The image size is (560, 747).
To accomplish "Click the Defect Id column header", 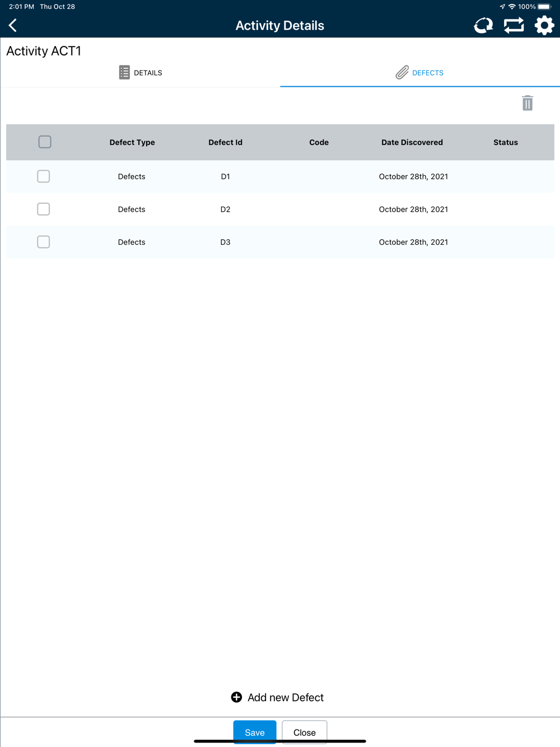I will pos(225,142).
